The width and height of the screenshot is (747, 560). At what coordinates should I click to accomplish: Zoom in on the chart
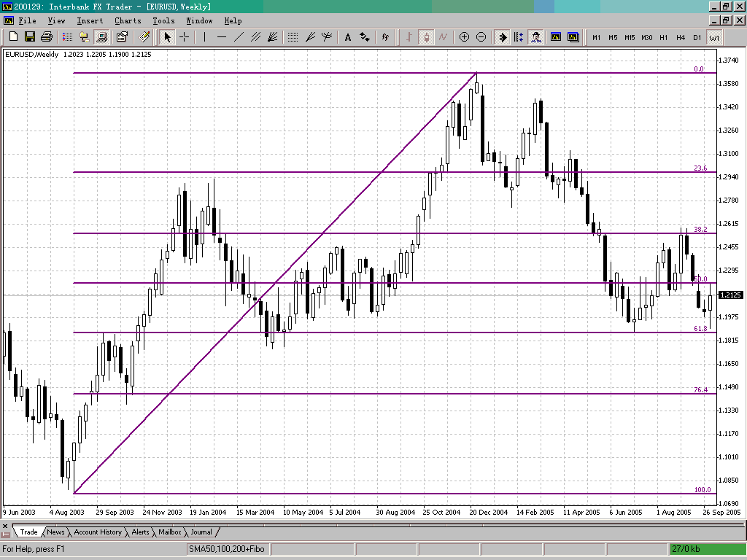pyautogui.click(x=465, y=37)
